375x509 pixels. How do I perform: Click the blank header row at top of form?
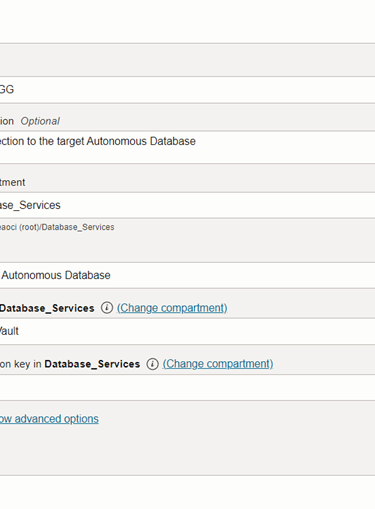[x=187, y=60]
